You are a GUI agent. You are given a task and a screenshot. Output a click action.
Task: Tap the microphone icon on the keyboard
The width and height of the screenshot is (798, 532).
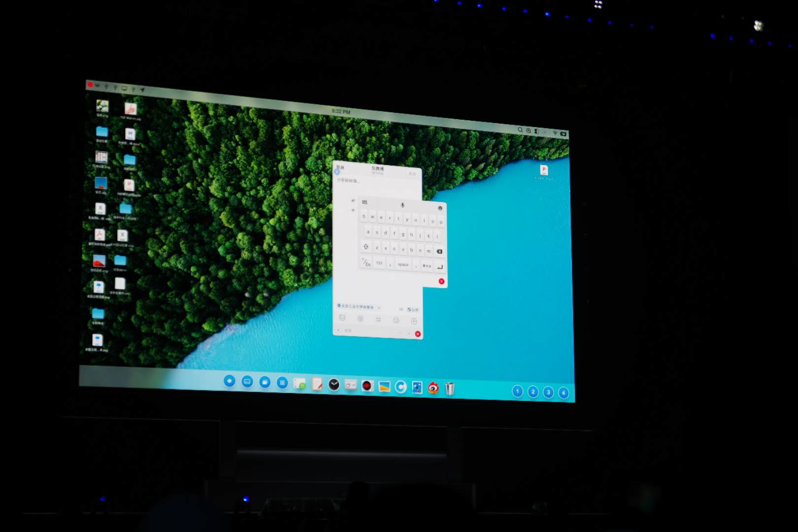[402, 205]
